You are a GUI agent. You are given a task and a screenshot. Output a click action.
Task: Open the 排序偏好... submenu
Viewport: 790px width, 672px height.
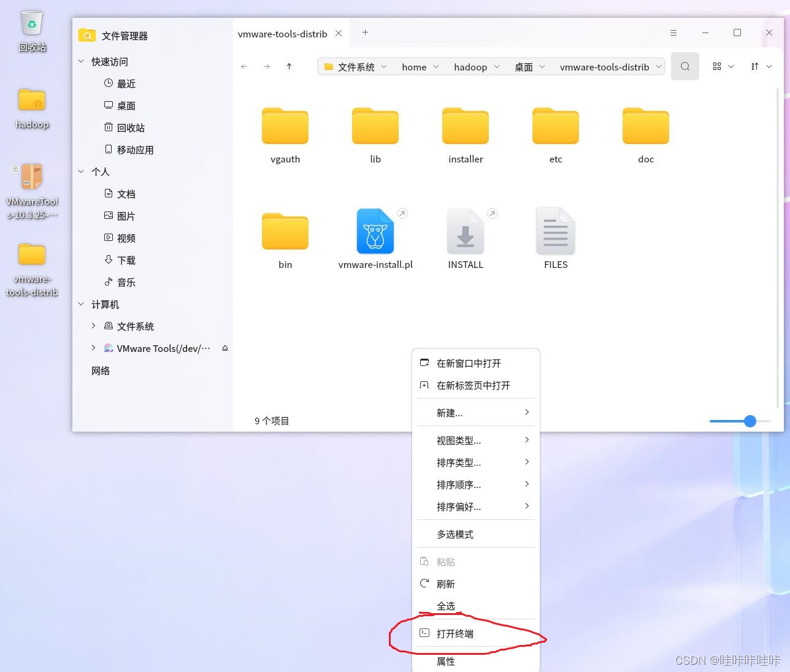(x=476, y=506)
